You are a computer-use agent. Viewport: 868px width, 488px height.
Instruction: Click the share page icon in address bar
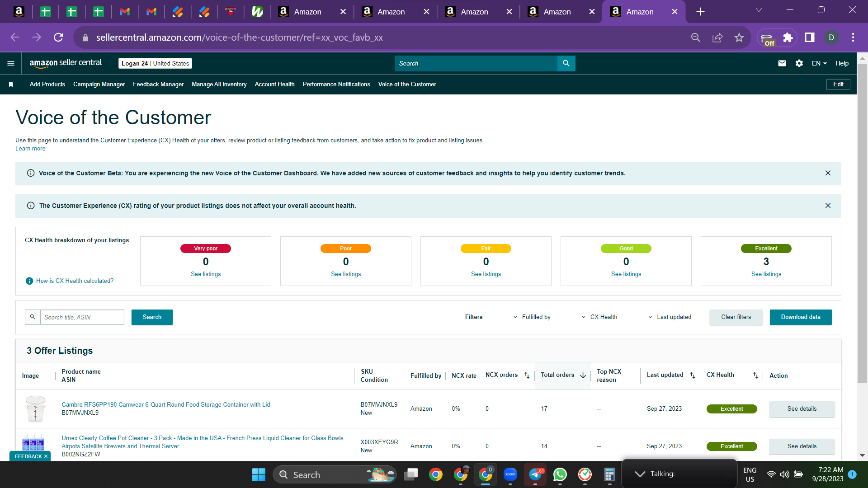coord(717,38)
